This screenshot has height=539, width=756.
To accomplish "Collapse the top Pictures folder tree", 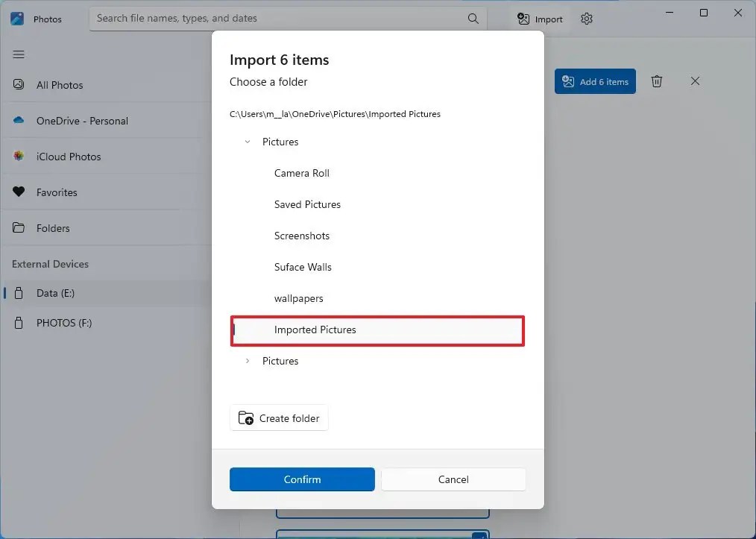I will [x=248, y=142].
